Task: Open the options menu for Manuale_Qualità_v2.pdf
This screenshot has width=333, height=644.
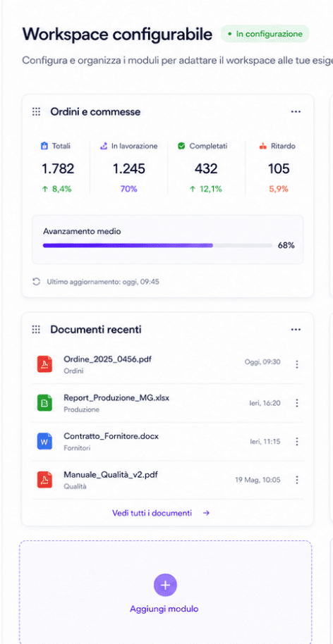Action: pyautogui.click(x=297, y=480)
